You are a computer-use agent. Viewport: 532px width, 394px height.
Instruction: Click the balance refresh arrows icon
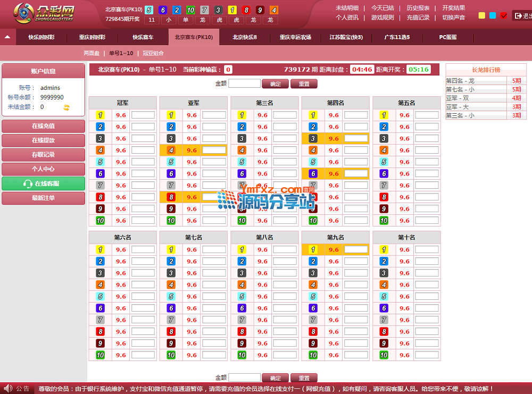(66, 107)
